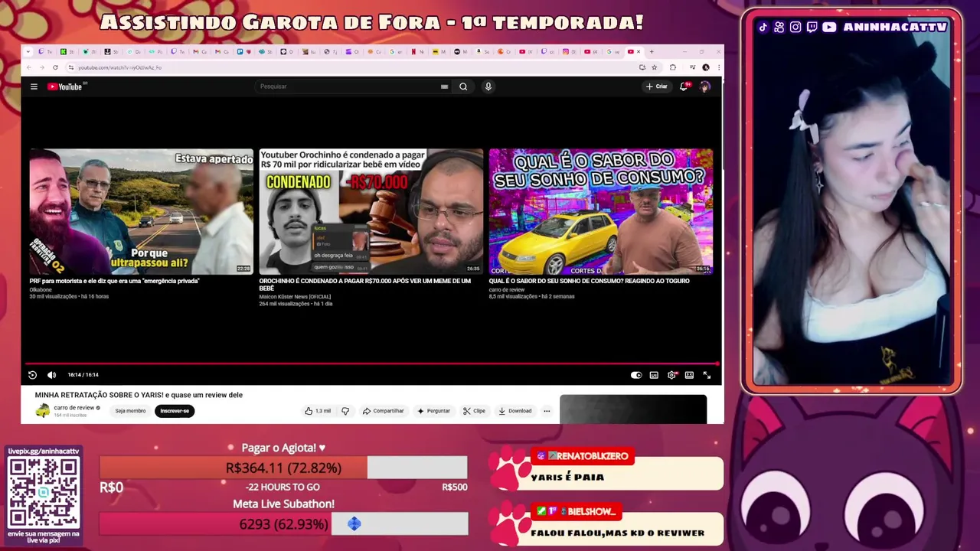
Task: Open the on-screen keyboard icon in search box
Action: [444, 86]
